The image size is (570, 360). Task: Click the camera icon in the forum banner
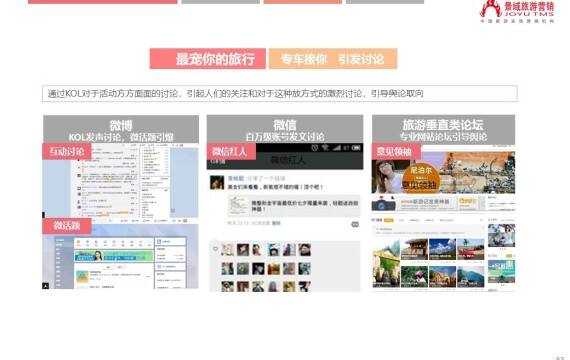pyautogui.click(x=383, y=204)
